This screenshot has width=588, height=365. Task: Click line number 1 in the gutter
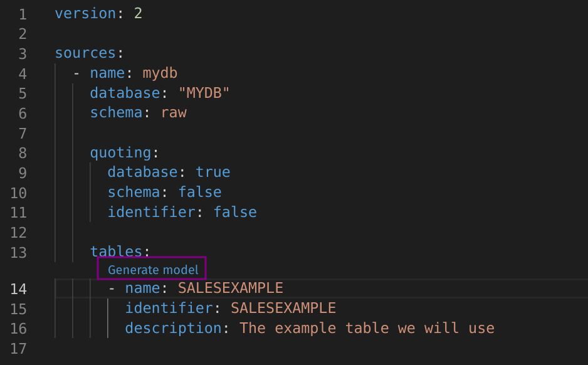[23, 13]
